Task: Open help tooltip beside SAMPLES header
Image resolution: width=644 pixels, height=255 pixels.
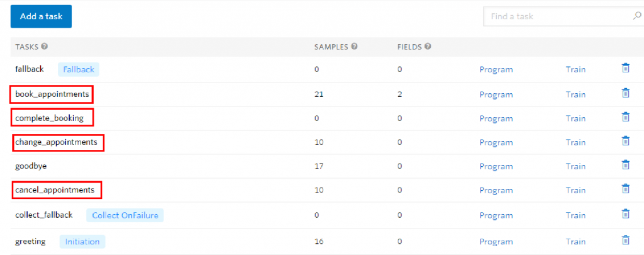Action: (x=354, y=47)
